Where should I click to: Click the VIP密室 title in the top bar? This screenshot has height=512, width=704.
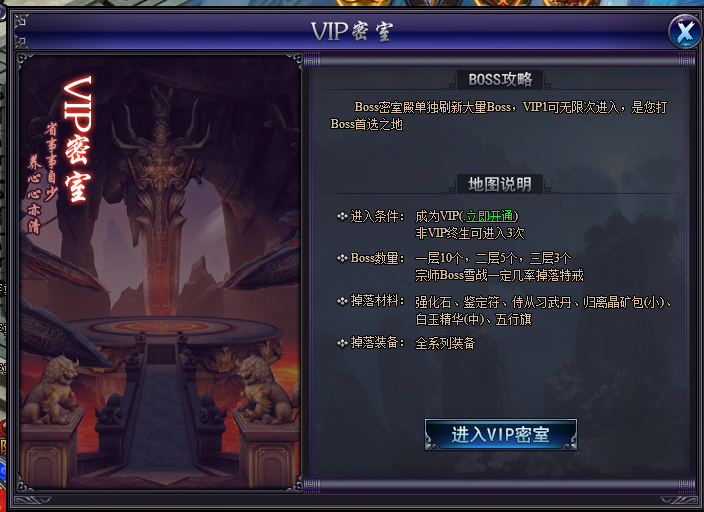[352, 32]
